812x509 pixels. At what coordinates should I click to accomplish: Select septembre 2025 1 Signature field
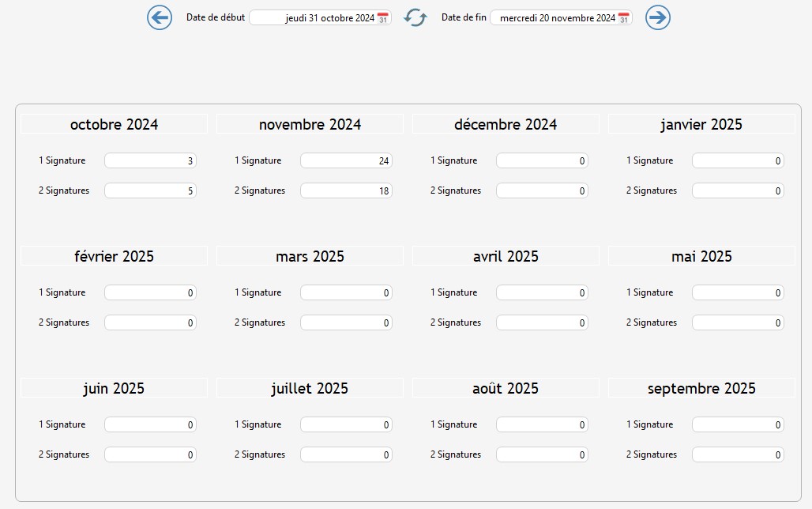(738, 425)
